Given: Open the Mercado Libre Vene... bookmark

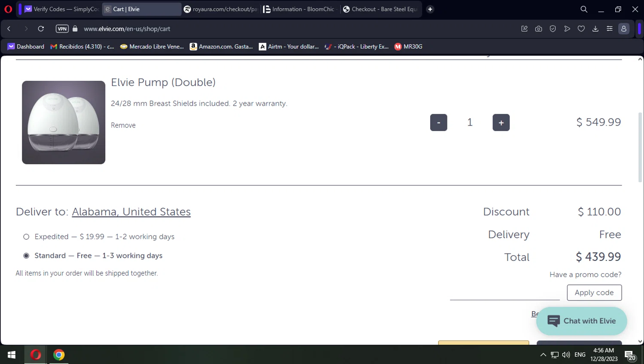Looking at the screenshot, I should 152,46.
